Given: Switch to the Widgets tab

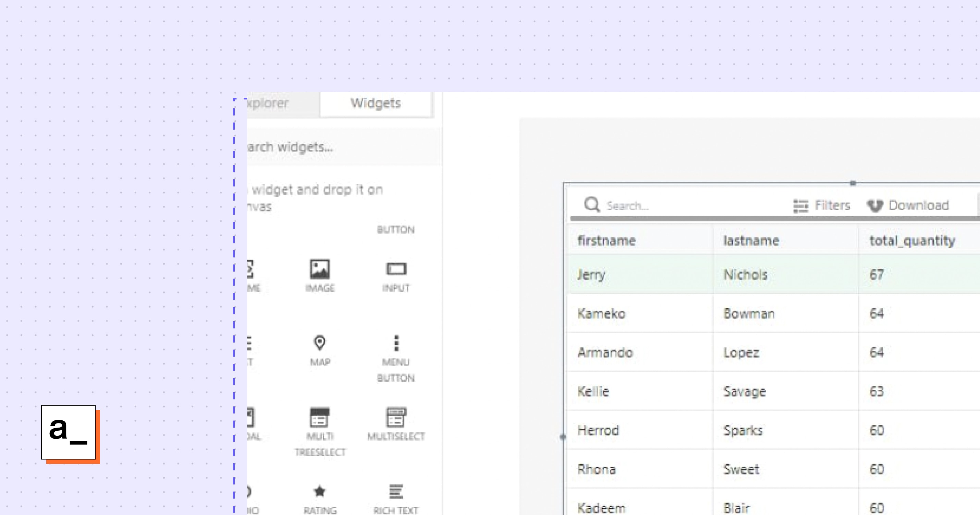Looking at the screenshot, I should coord(376,103).
